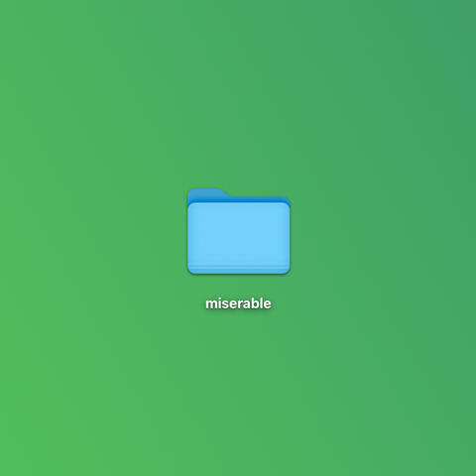
Task: Click the bottom stripe of folder icon
Action: point(239,269)
